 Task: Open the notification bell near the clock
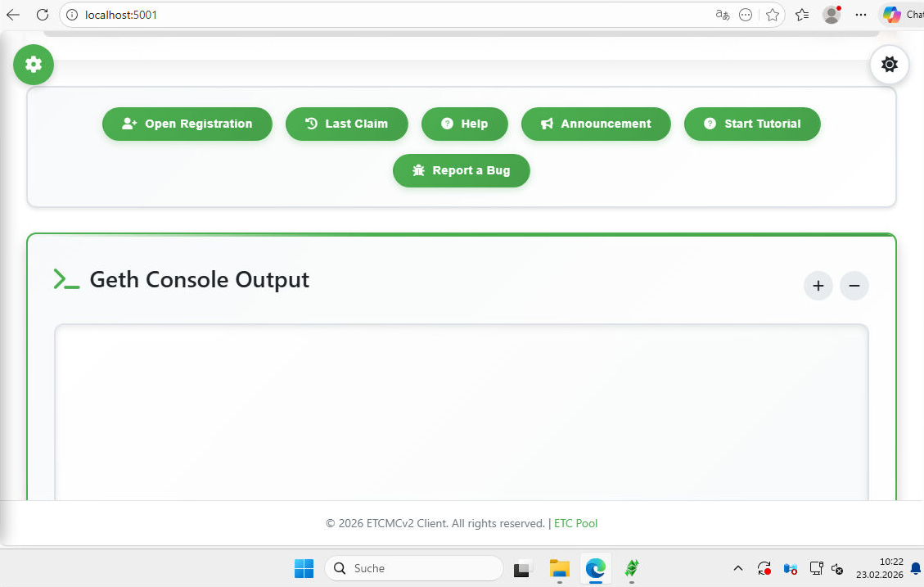[917, 568]
